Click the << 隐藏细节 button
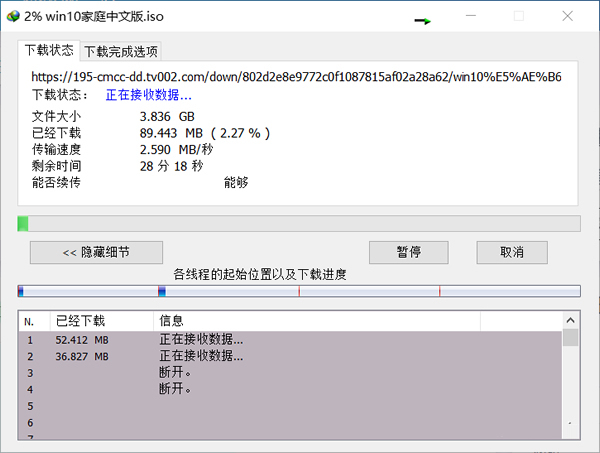Viewport: 600px width, 453px height. (x=96, y=252)
